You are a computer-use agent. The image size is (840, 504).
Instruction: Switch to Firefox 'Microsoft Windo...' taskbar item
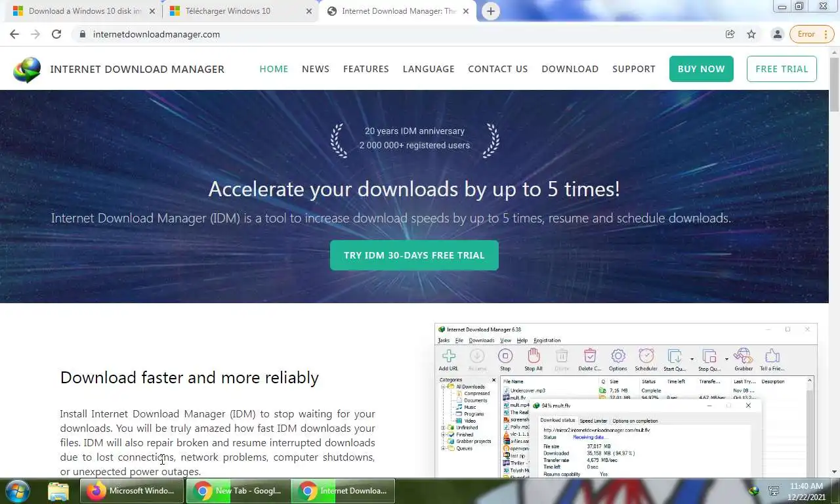(x=131, y=491)
